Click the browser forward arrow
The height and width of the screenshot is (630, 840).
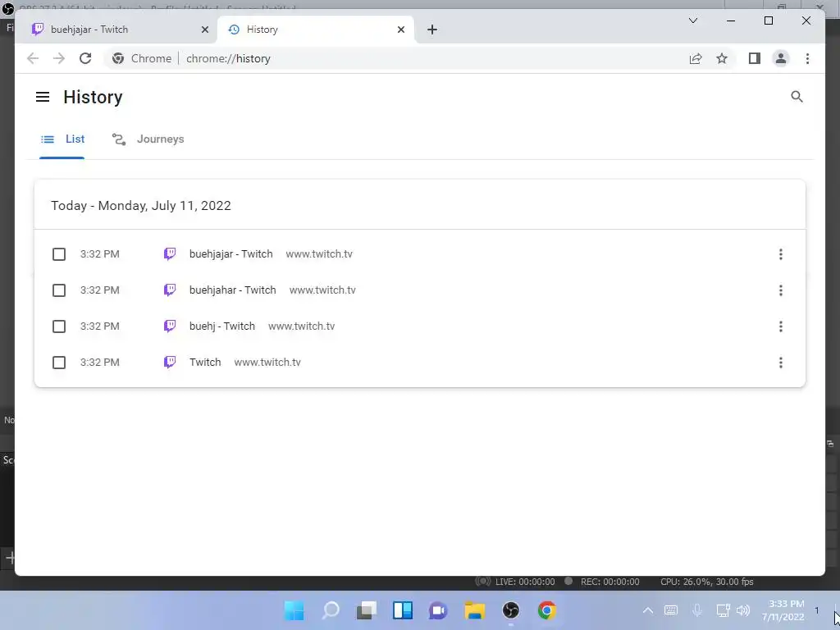click(59, 58)
